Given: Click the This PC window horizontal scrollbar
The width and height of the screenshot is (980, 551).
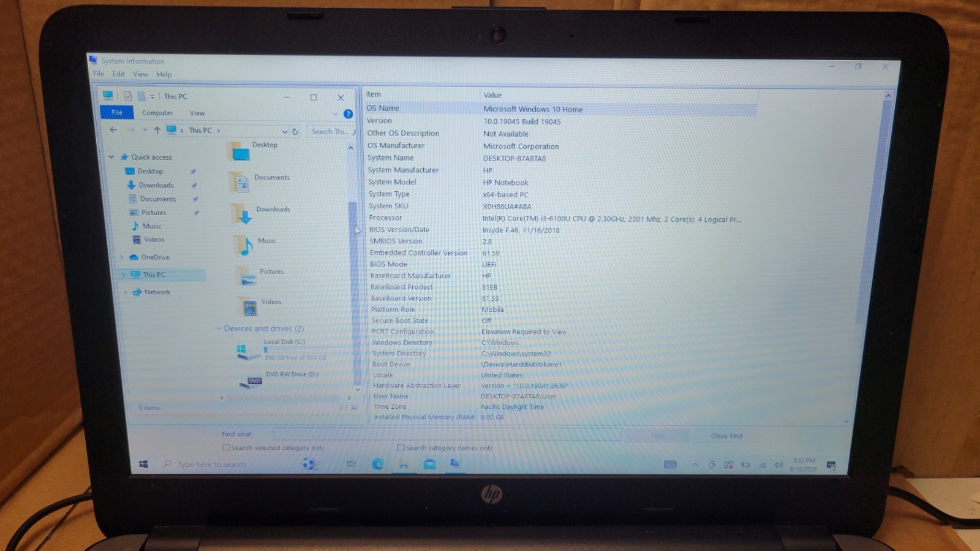Looking at the screenshot, I should coord(285,398).
